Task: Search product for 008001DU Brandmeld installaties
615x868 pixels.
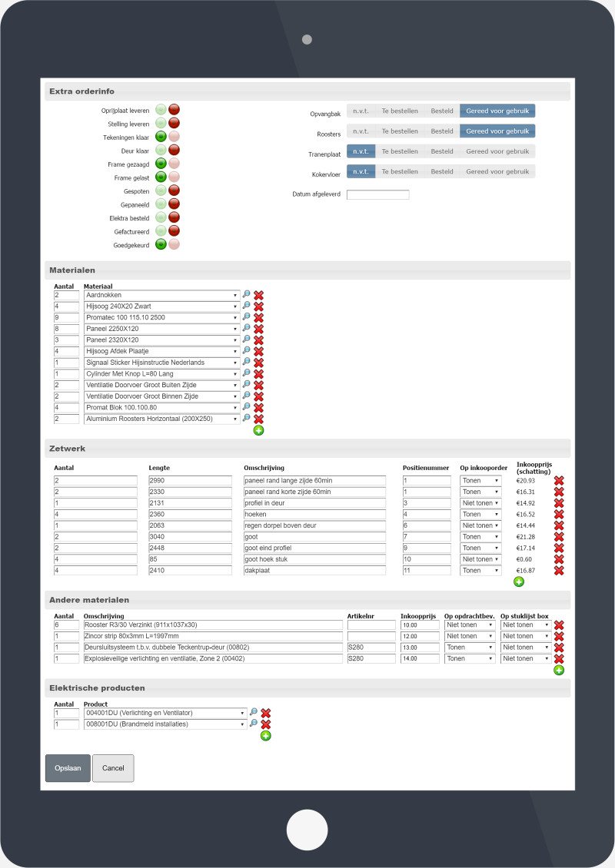Action: [x=254, y=724]
